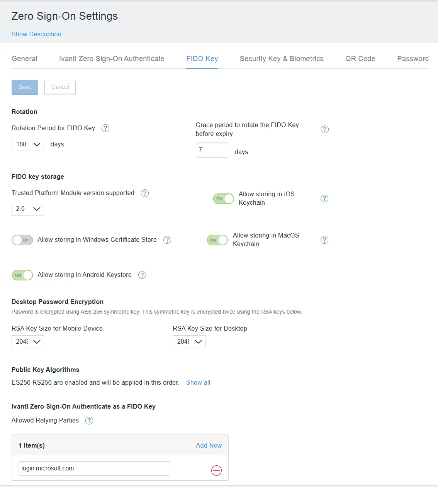Add New allowed relying party

(x=209, y=445)
